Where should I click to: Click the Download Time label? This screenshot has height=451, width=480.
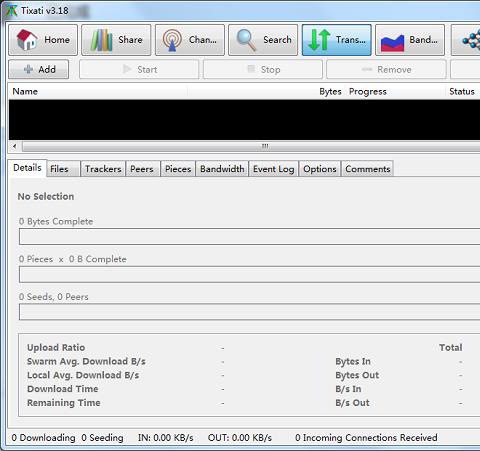63,389
